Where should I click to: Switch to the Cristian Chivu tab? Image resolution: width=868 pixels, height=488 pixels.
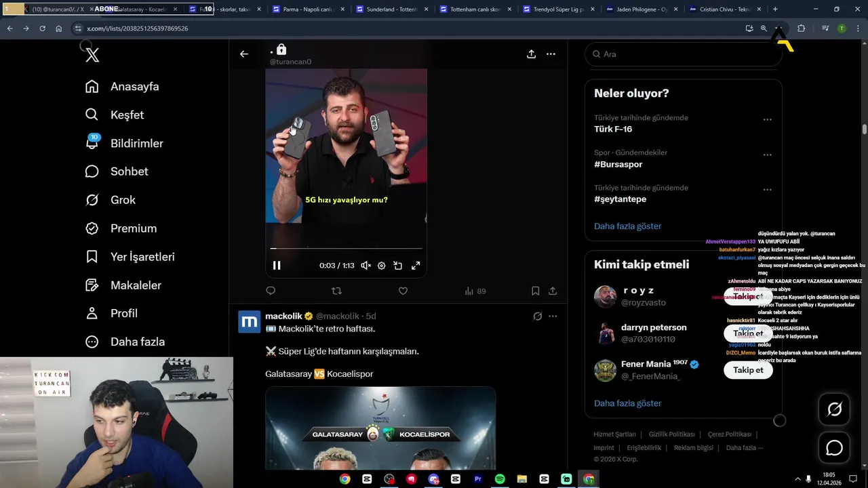tap(724, 9)
